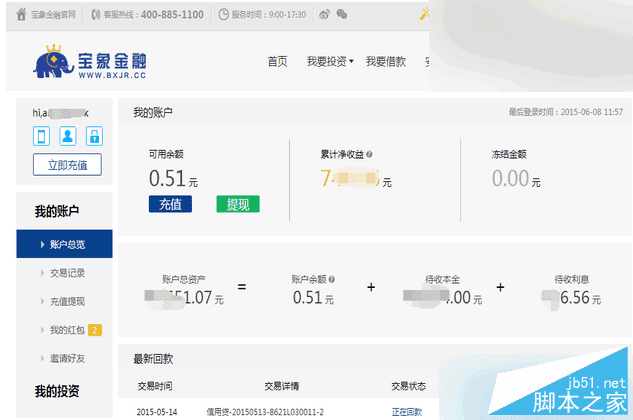The image size is (633, 420).
Task: Click the 最新回款 section title
Action: pyautogui.click(x=153, y=359)
